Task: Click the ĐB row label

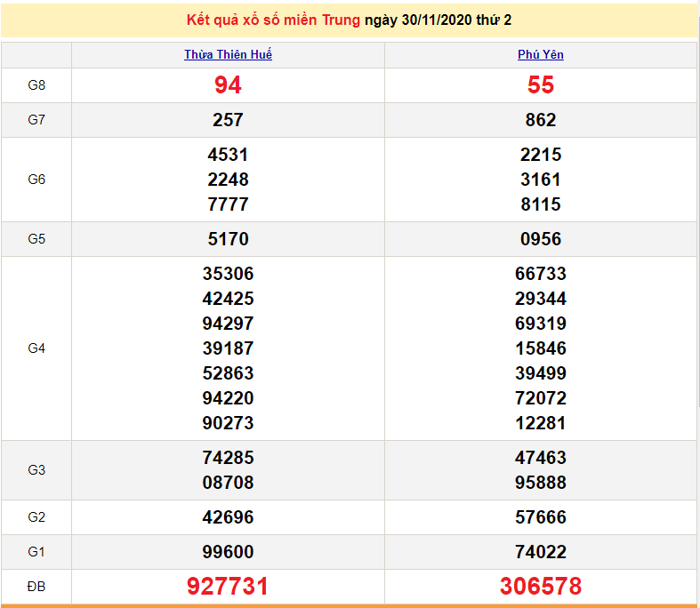Action: [x=36, y=587]
